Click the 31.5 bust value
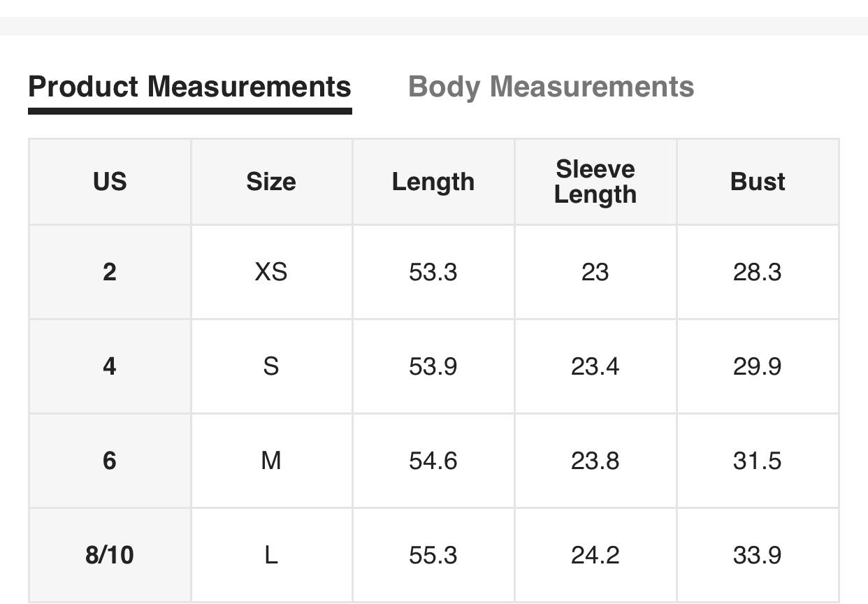Screen dimensions: 868x604 (758, 461)
